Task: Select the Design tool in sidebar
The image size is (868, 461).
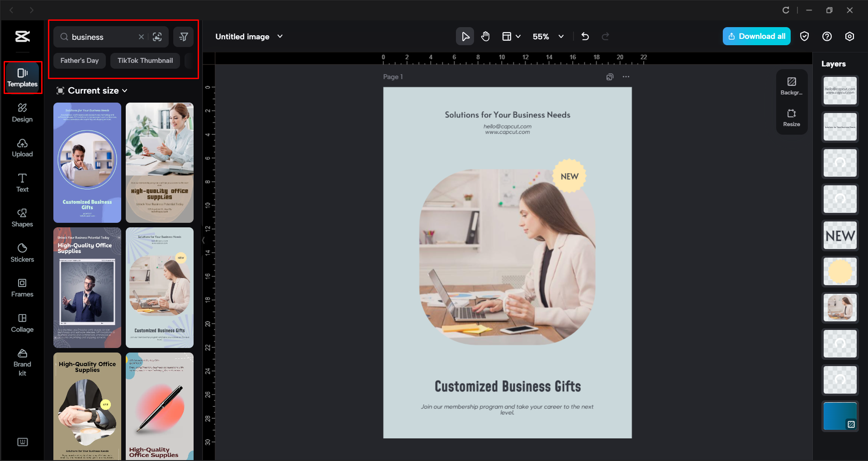Action: click(22, 112)
